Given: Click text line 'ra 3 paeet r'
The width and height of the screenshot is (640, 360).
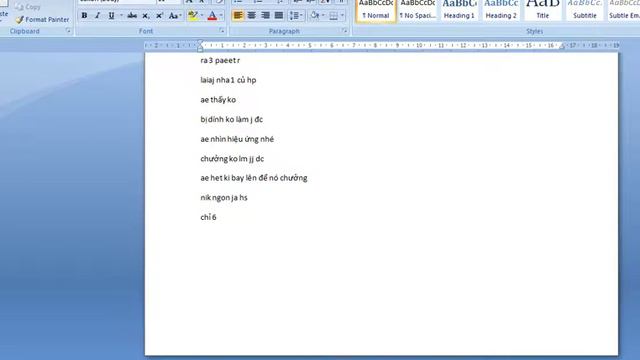Looking at the screenshot, I should click(x=220, y=60).
